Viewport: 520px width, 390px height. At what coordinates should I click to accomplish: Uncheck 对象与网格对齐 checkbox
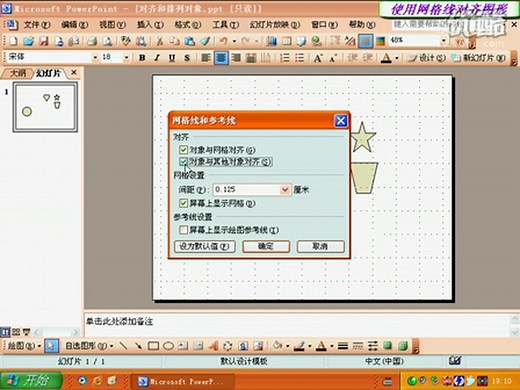[x=183, y=149]
